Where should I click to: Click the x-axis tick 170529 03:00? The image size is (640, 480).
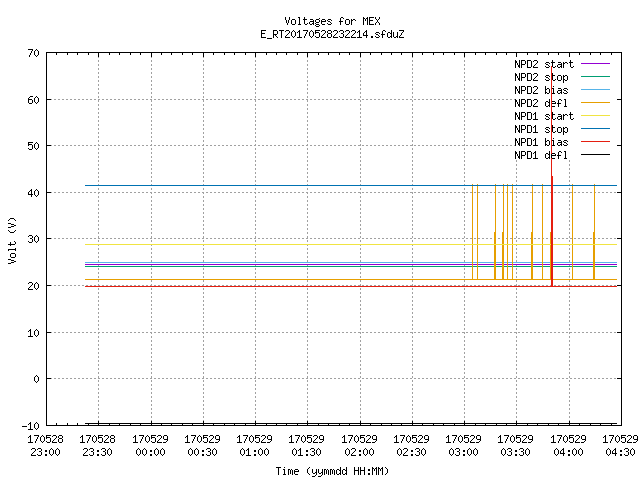pyautogui.click(x=463, y=446)
